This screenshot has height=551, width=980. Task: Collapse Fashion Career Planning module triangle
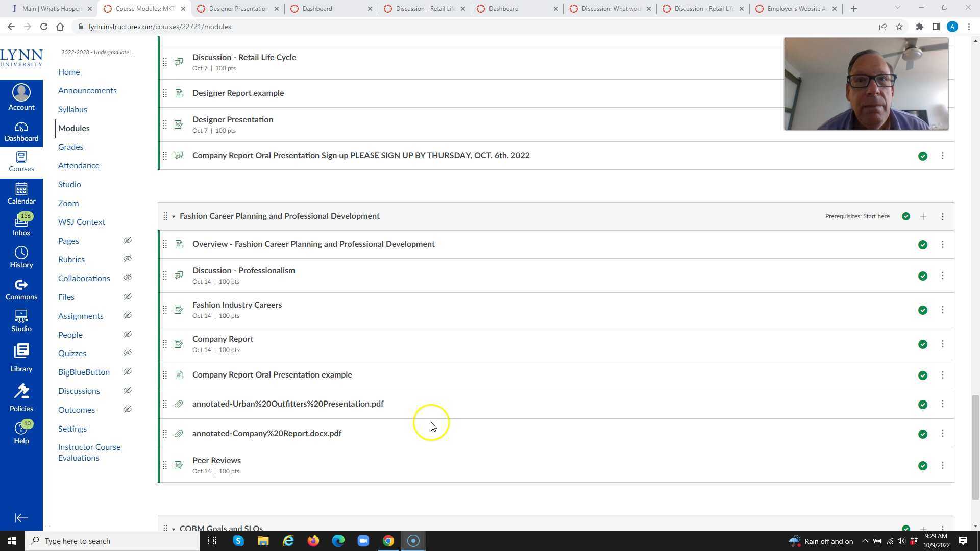[174, 217]
